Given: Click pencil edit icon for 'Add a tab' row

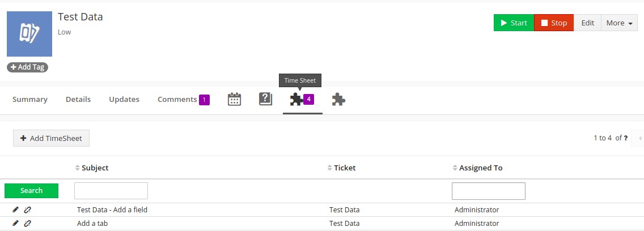Looking at the screenshot, I should 16,223.
